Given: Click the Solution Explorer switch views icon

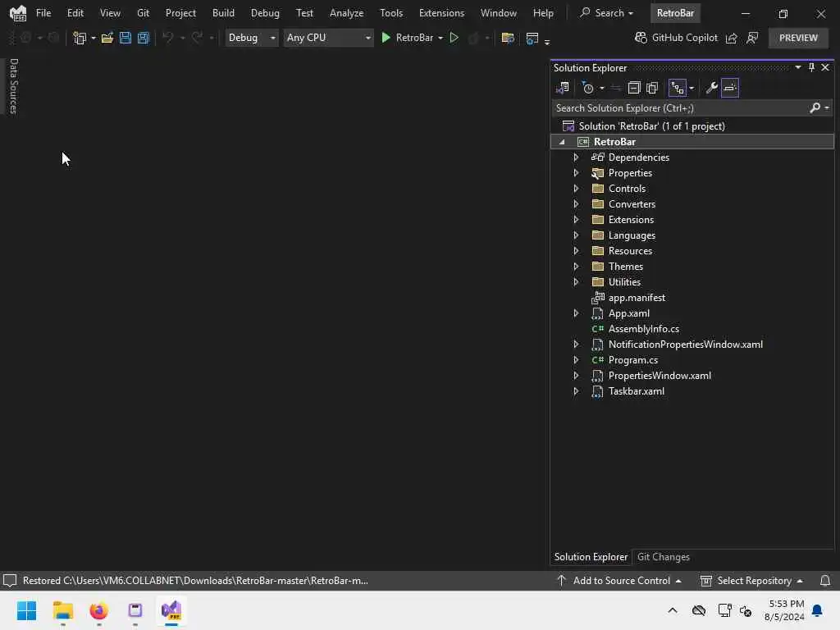Looking at the screenshot, I should [563, 88].
